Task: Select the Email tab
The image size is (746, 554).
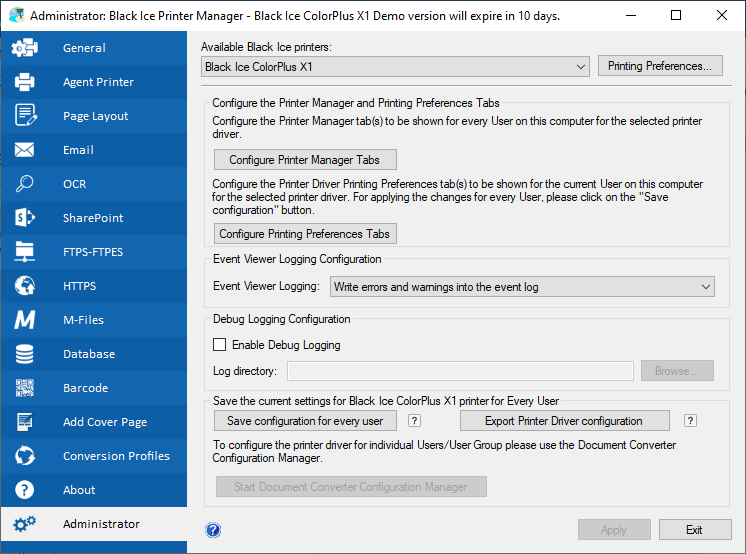Action: [x=94, y=150]
